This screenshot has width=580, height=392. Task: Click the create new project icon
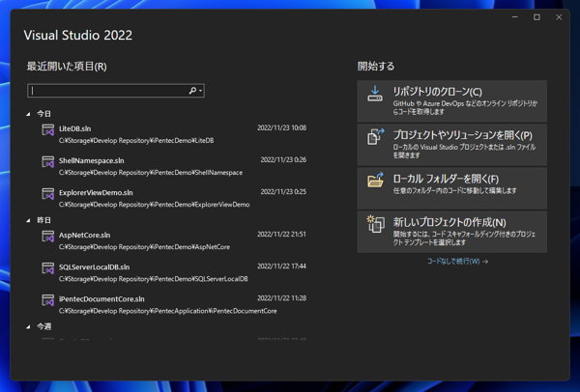click(375, 224)
